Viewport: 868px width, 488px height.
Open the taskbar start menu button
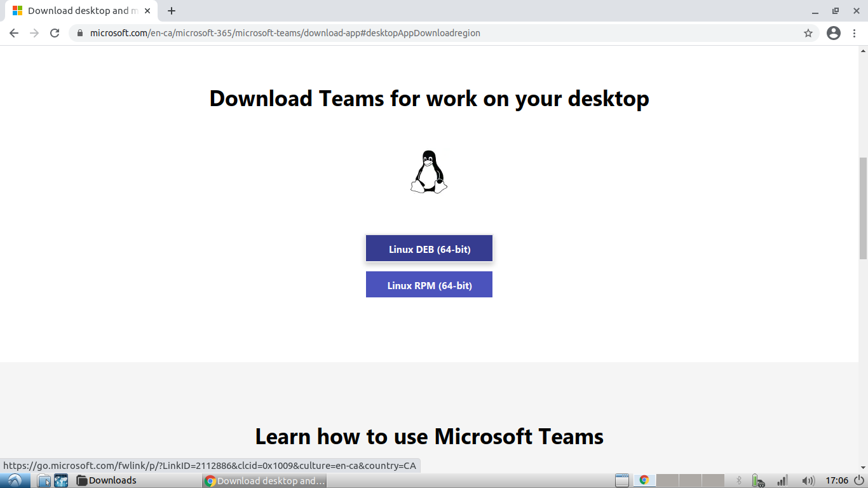(15, 480)
